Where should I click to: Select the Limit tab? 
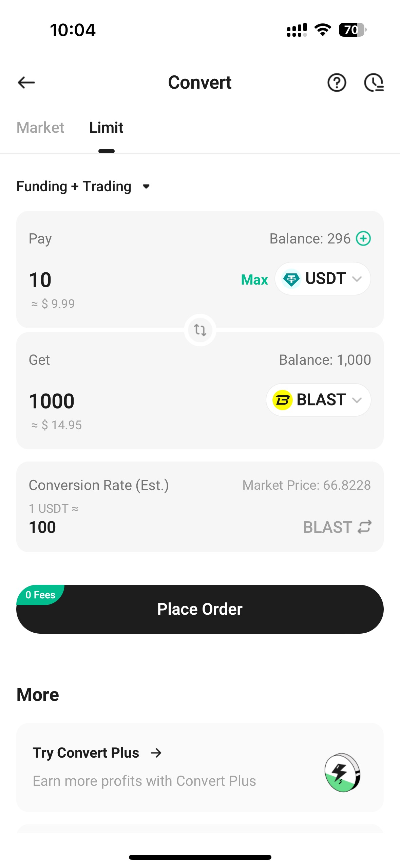coord(106,128)
